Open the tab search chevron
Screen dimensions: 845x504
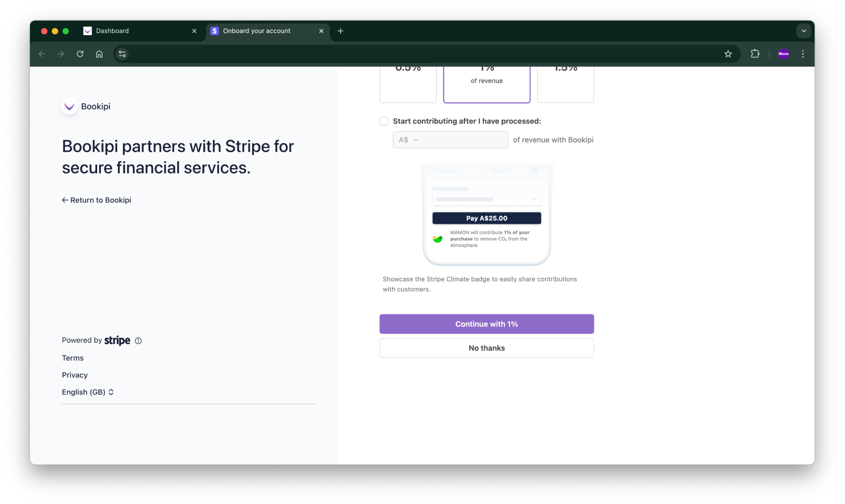click(x=803, y=31)
